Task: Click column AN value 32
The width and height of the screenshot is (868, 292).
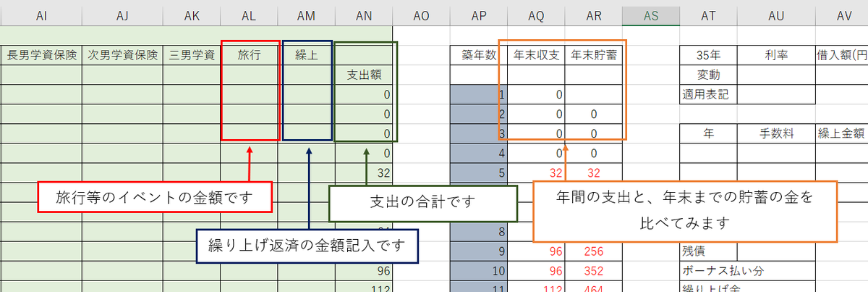Action: click(x=364, y=172)
